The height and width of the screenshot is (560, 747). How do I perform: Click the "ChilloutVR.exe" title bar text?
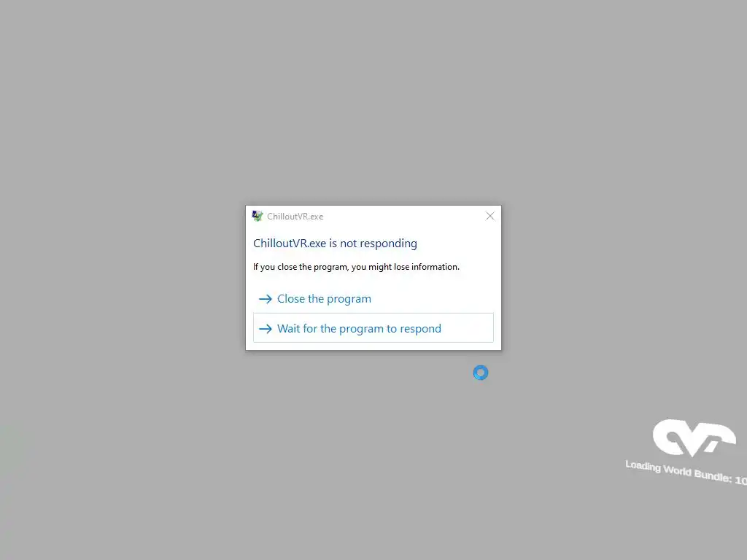coord(295,217)
